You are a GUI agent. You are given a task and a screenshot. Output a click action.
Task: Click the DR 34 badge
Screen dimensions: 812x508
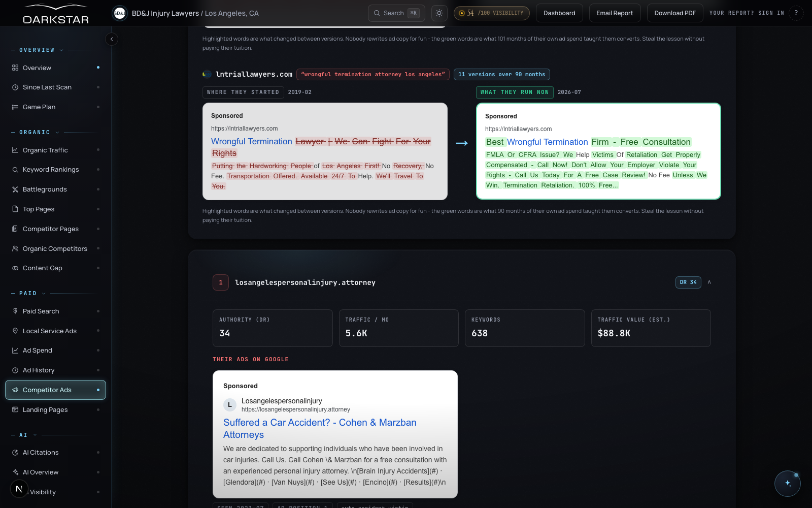(688, 282)
